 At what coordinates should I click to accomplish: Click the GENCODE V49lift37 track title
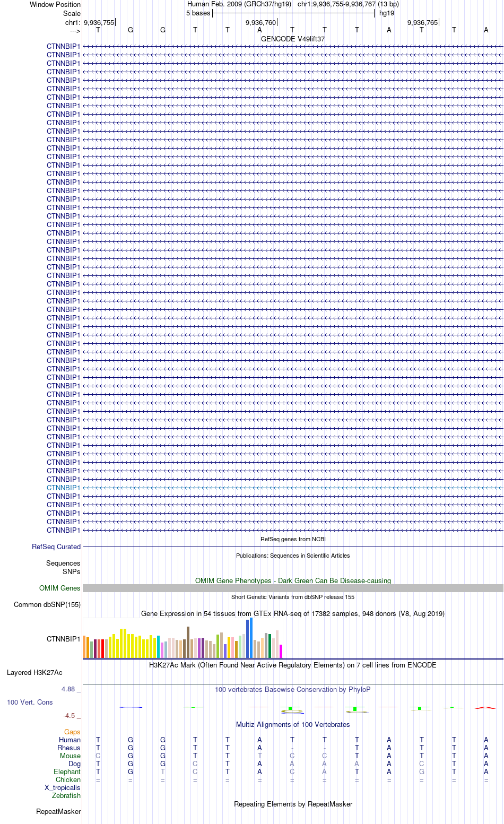pyautogui.click(x=293, y=39)
